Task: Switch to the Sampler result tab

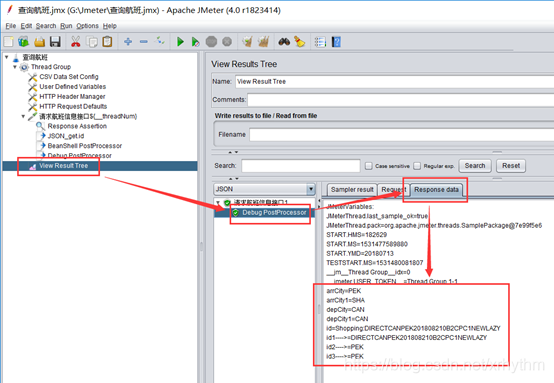Action: click(x=352, y=190)
